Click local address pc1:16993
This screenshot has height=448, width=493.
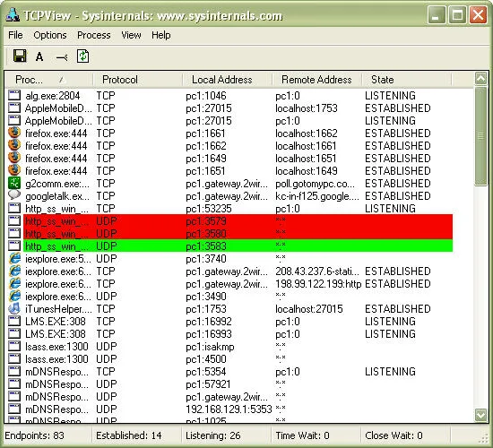coord(209,334)
